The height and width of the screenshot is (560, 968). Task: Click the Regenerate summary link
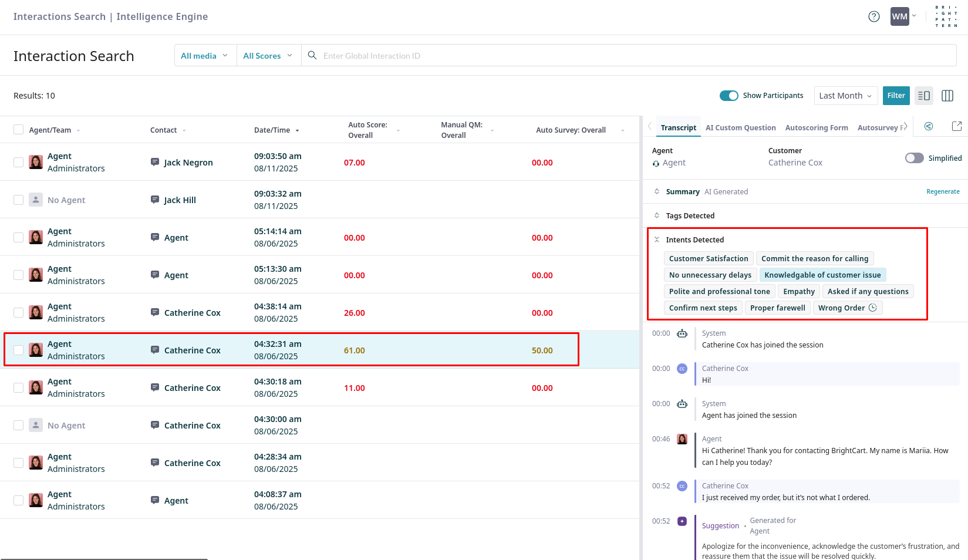tap(943, 191)
